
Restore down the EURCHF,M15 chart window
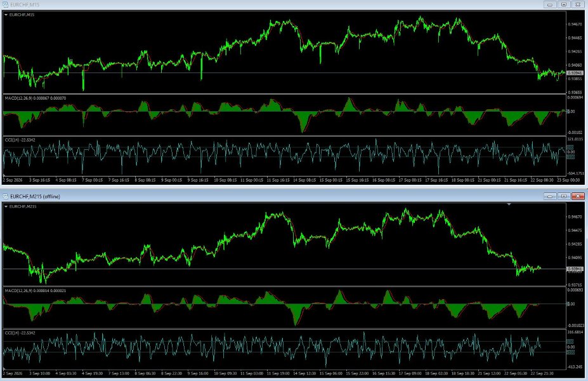coord(564,4)
